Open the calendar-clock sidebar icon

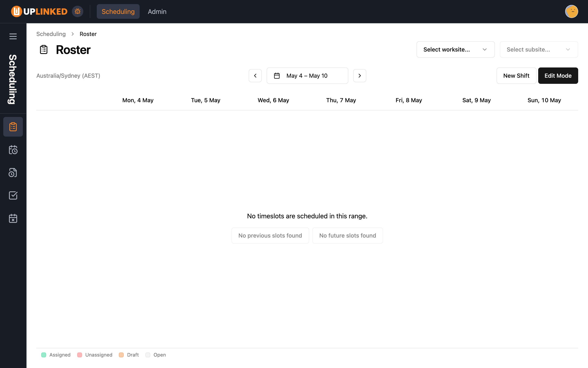pos(13,150)
